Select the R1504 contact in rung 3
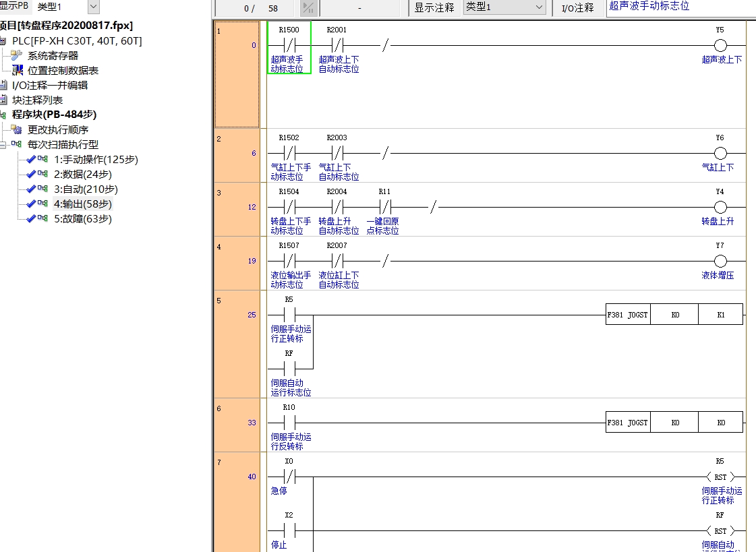 289,208
